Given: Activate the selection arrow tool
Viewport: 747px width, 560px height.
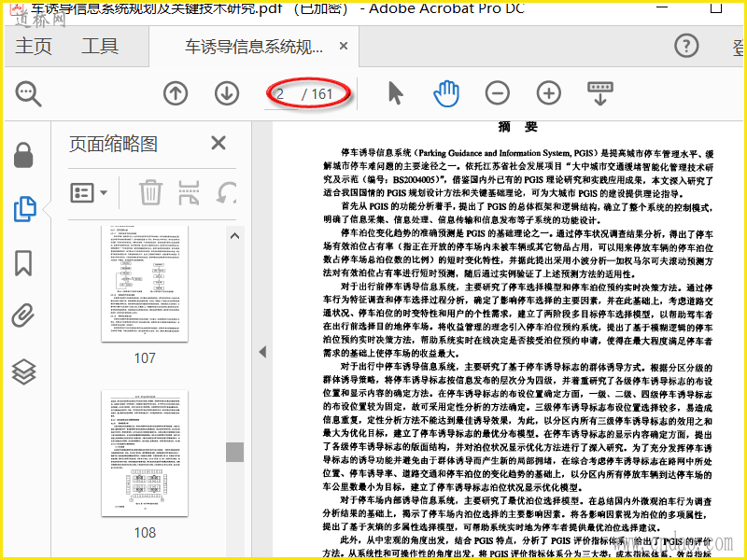Looking at the screenshot, I should [395, 93].
